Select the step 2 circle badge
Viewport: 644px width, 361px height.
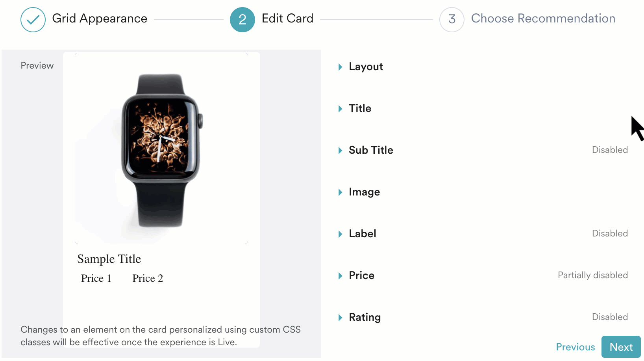point(242,19)
